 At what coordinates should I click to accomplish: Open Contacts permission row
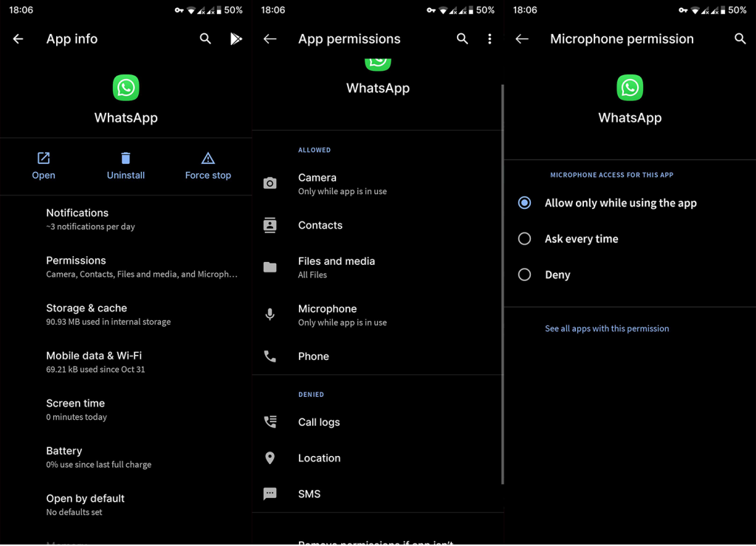click(x=377, y=225)
